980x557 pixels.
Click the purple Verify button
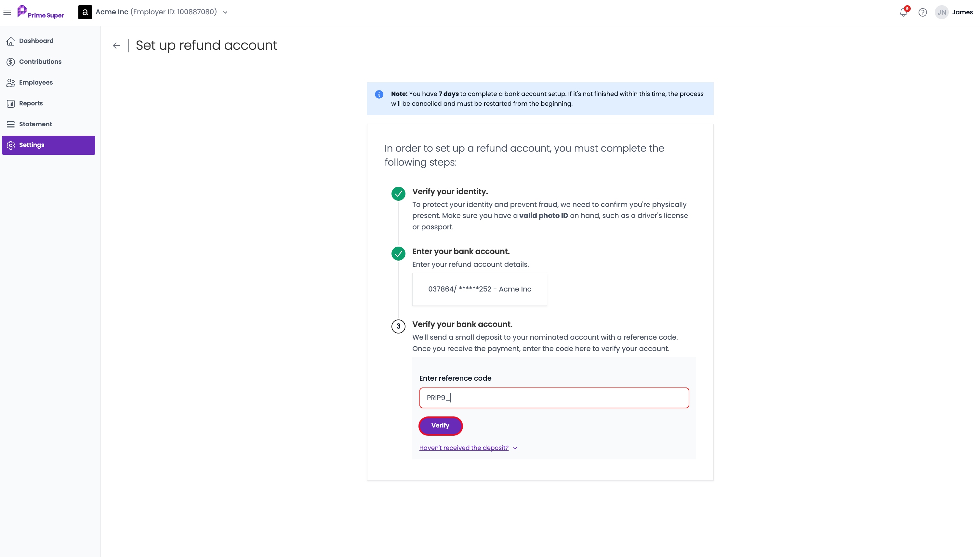point(440,426)
